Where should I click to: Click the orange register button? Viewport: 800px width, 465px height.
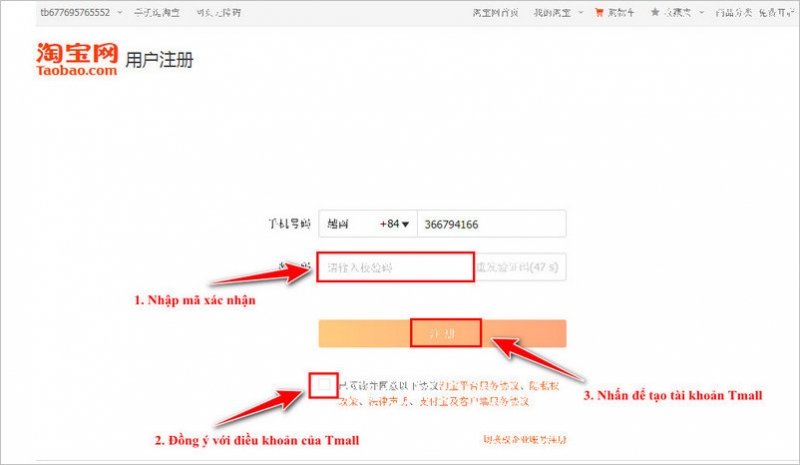coord(442,333)
